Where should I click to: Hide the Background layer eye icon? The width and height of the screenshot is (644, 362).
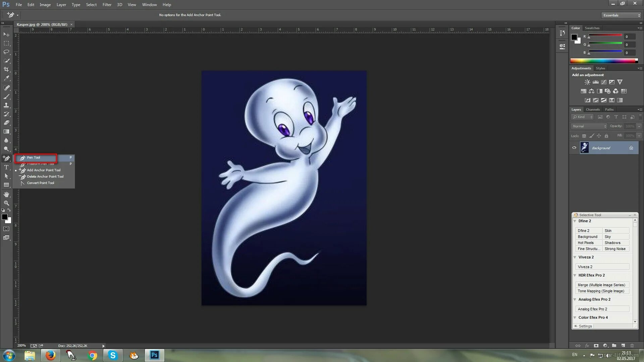574,148
